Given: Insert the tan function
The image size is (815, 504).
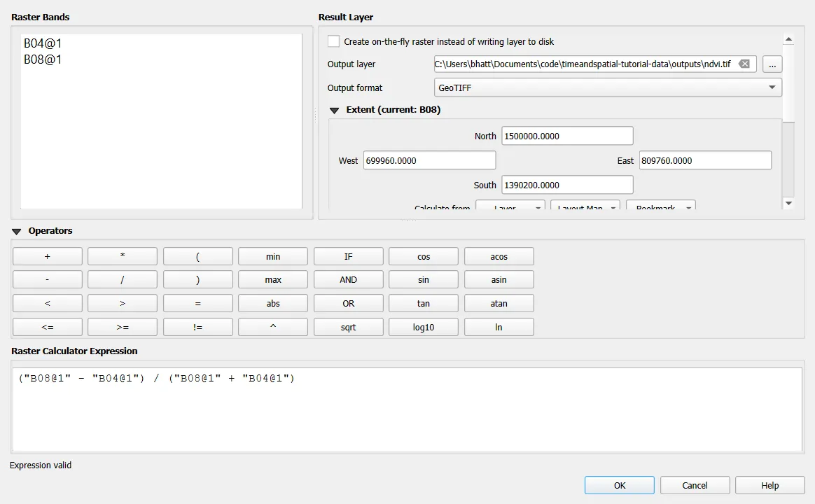Looking at the screenshot, I should coord(424,303).
